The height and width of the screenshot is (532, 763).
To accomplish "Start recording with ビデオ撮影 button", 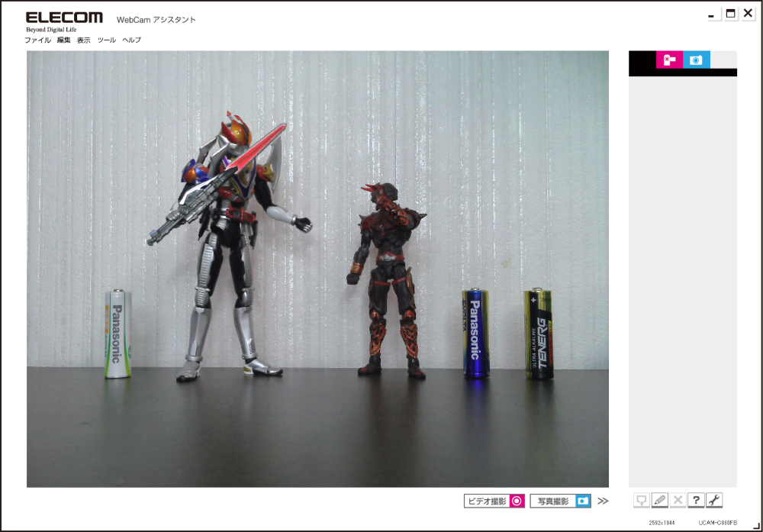I will tap(494, 501).
